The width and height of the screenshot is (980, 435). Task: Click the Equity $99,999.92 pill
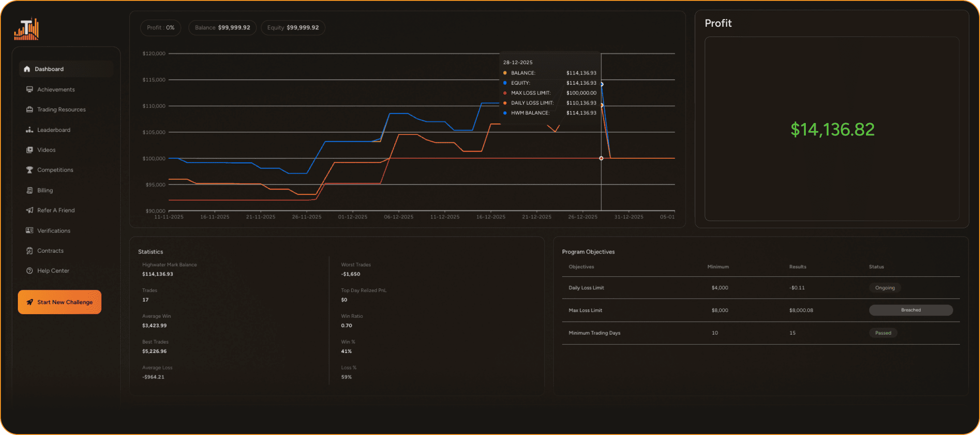tap(293, 28)
